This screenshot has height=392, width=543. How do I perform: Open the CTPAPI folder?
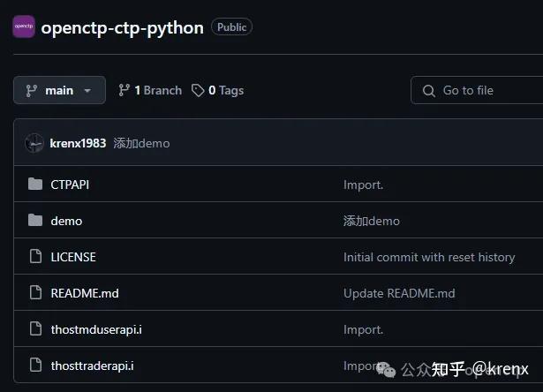pos(70,185)
